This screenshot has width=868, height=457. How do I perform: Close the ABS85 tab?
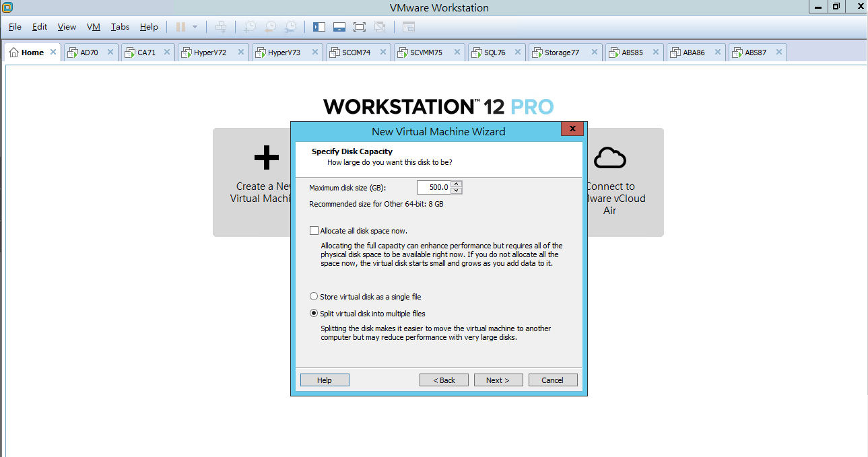pyautogui.click(x=656, y=52)
